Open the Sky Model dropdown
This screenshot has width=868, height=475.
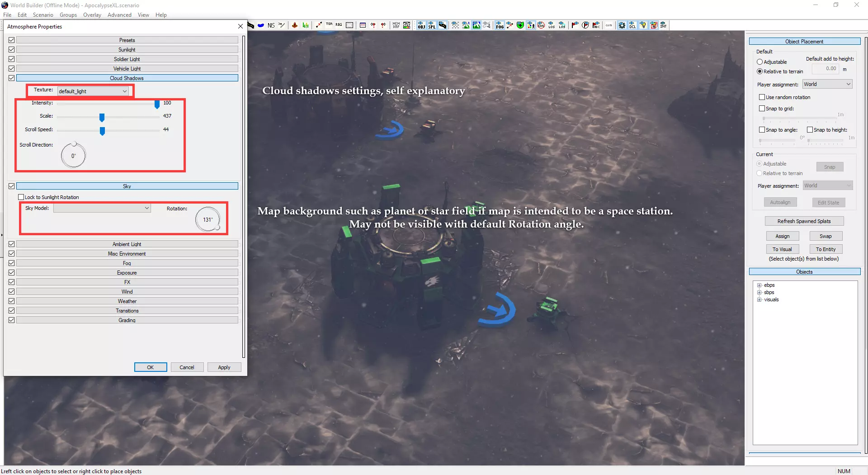click(102, 208)
